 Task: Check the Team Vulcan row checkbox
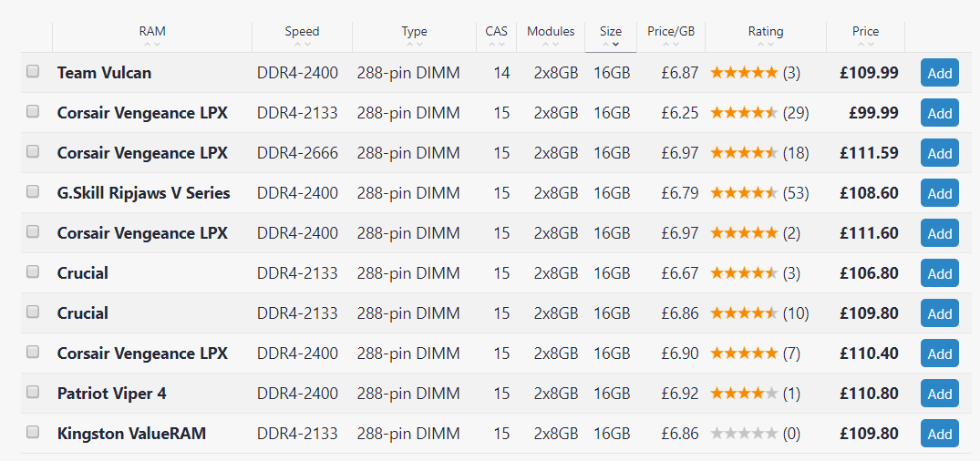pos(33,72)
